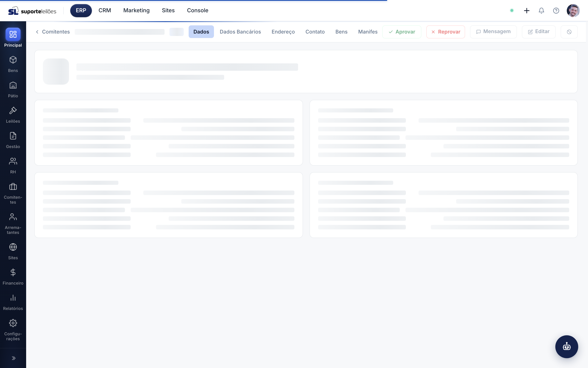The image size is (588, 368).
Task: Click the Suporte Leilões logo
Action: [32, 11]
